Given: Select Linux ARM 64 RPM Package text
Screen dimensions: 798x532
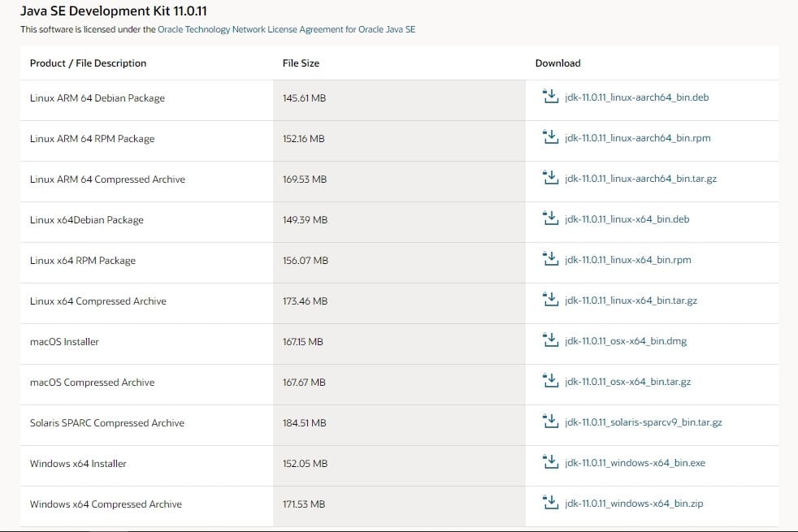Looking at the screenshot, I should (x=92, y=139).
